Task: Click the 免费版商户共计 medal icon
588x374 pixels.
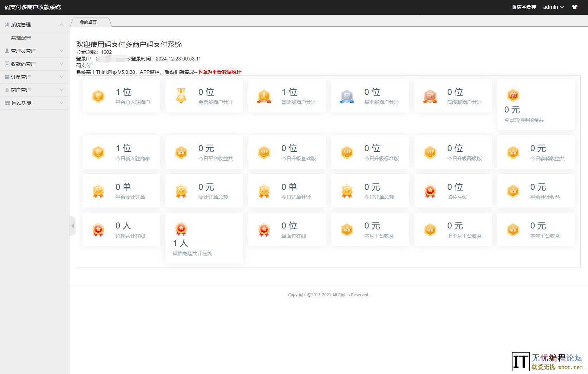Action: point(181,96)
